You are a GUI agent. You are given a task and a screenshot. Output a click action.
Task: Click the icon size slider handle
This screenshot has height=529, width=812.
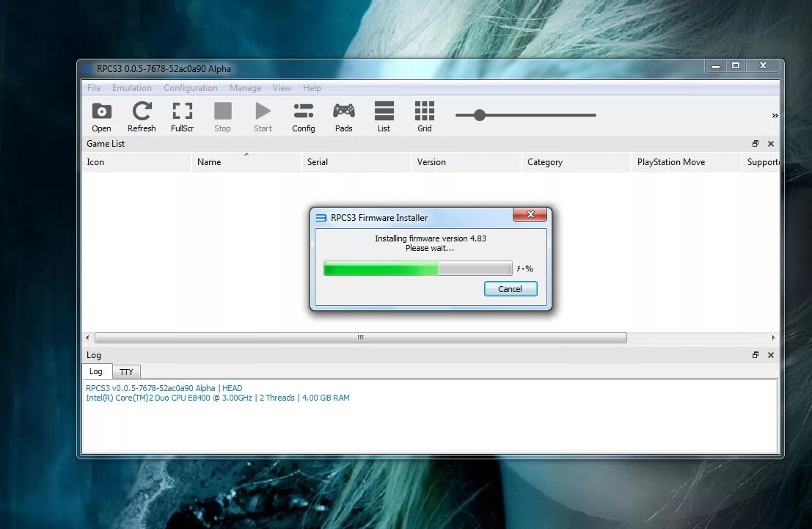click(x=480, y=115)
